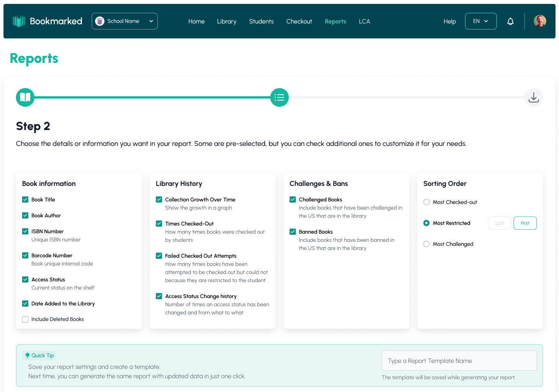Click the user profile avatar

click(x=540, y=21)
